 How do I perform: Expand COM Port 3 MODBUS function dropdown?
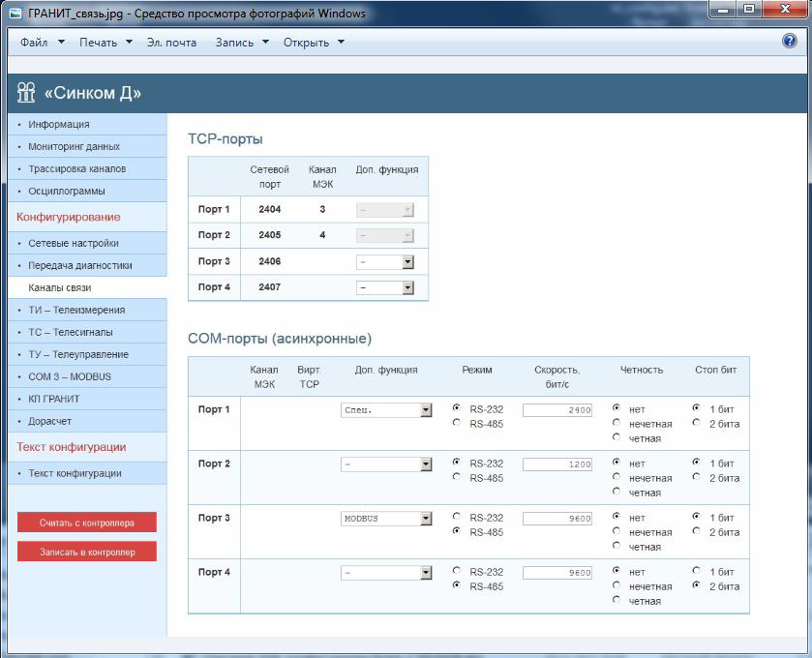426,519
